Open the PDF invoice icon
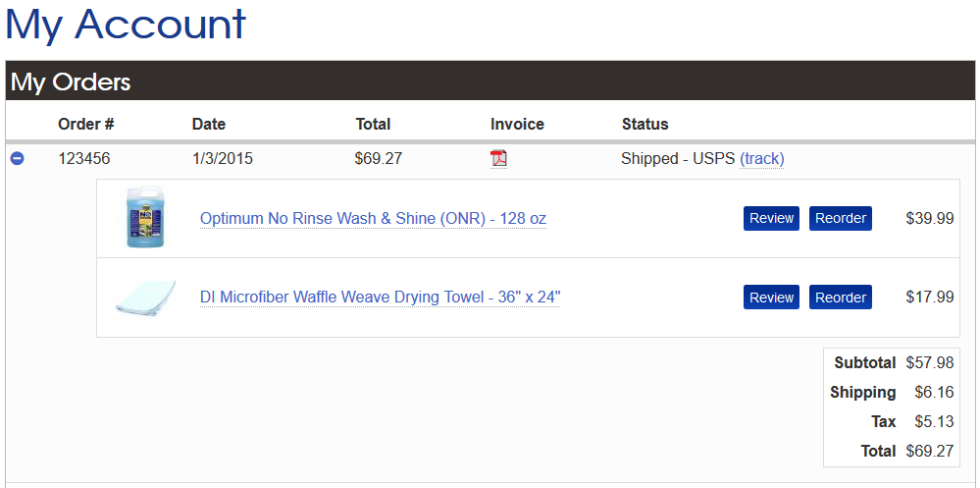Viewport: 980px width, 488px height. (x=498, y=158)
